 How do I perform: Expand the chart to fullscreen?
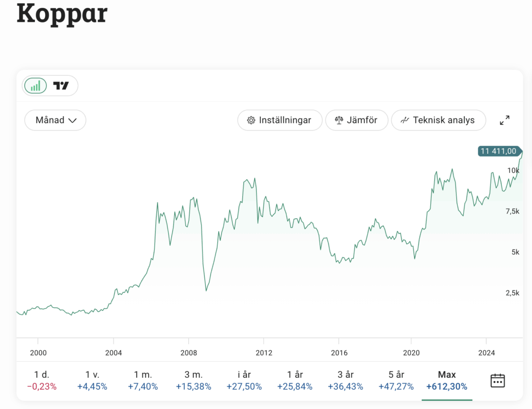[504, 120]
